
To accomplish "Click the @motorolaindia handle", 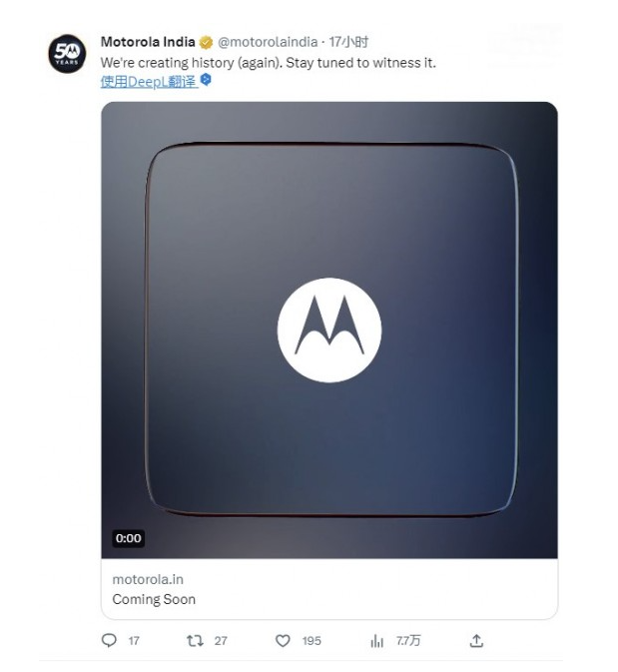I will tap(268, 42).
